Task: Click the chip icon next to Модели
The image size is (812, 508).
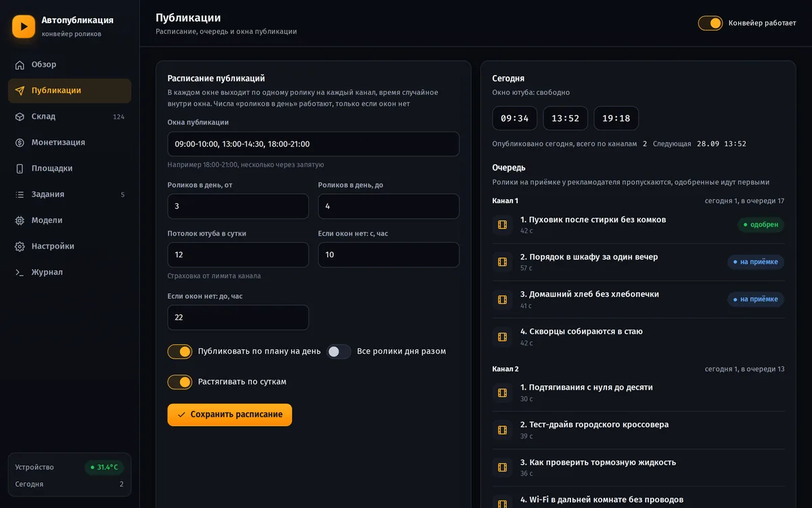Action: 20,220
